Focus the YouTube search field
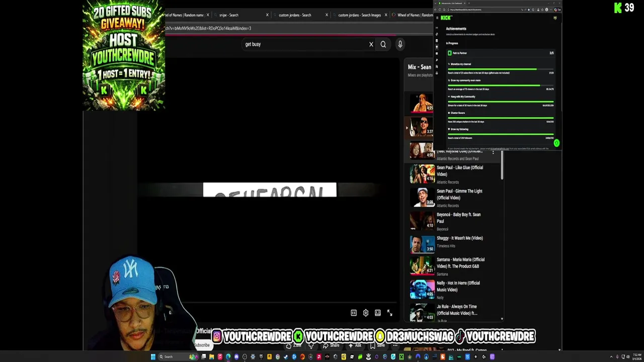This screenshot has width=644, height=362. 304,44
